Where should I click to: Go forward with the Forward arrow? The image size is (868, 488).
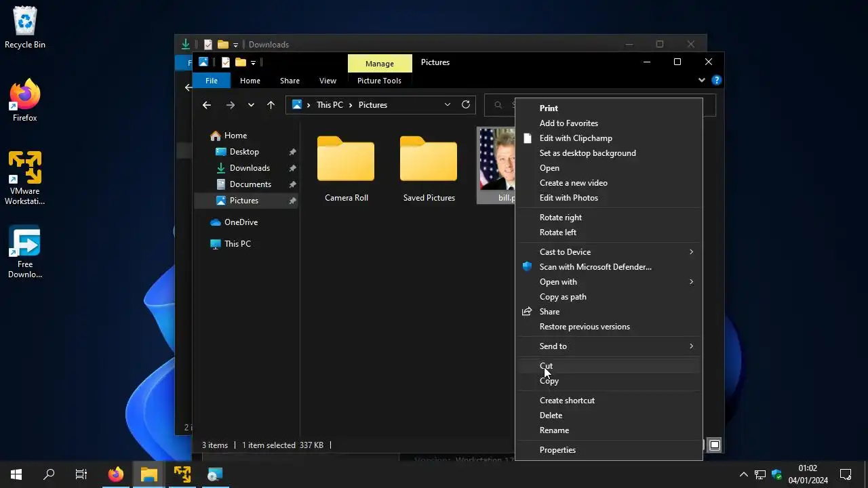[x=231, y=105]
